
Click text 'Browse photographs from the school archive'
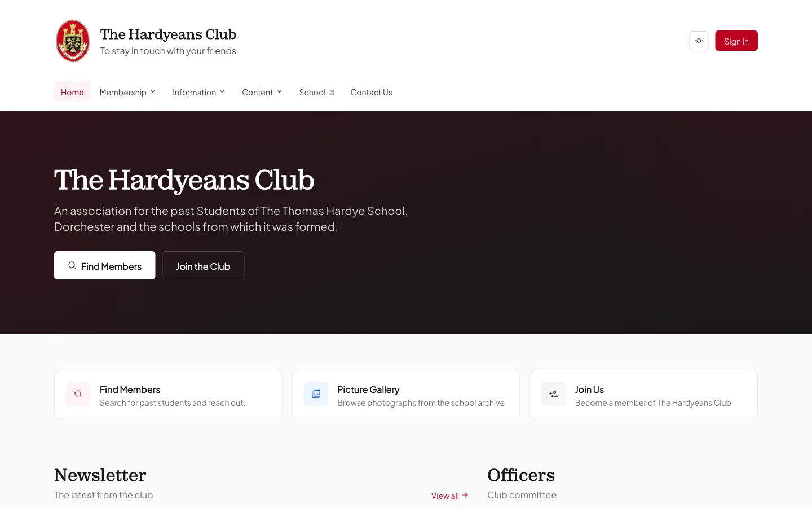[421, 403]
